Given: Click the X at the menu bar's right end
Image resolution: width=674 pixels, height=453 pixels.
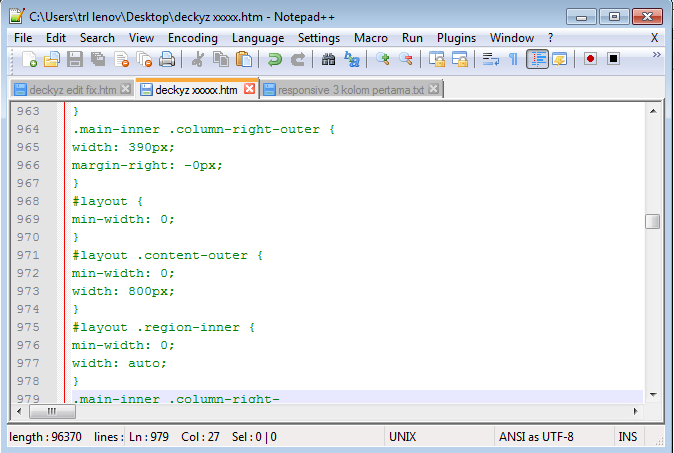Looking at the screenshot, I should [x=654, y=38].
